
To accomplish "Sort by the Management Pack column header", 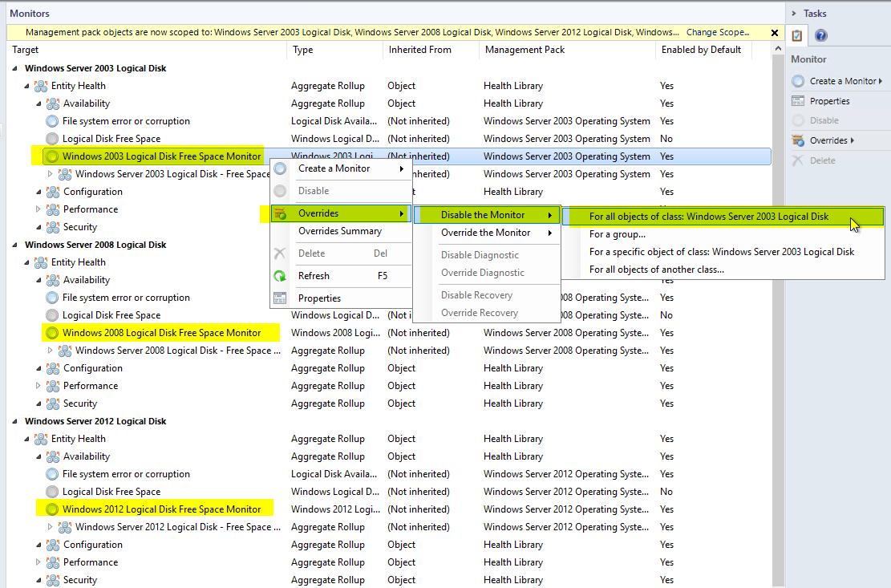I will [x=567, y=50].
